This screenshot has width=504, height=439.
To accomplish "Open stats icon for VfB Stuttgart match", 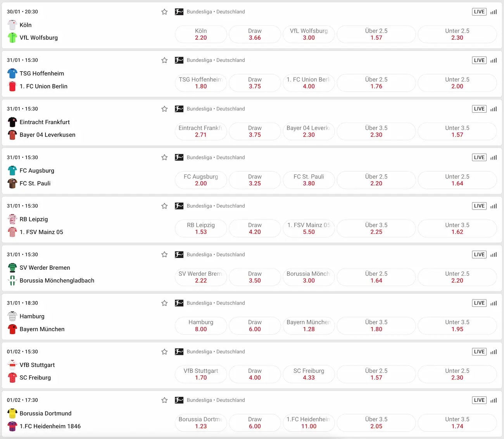I will tap(494, 352).
